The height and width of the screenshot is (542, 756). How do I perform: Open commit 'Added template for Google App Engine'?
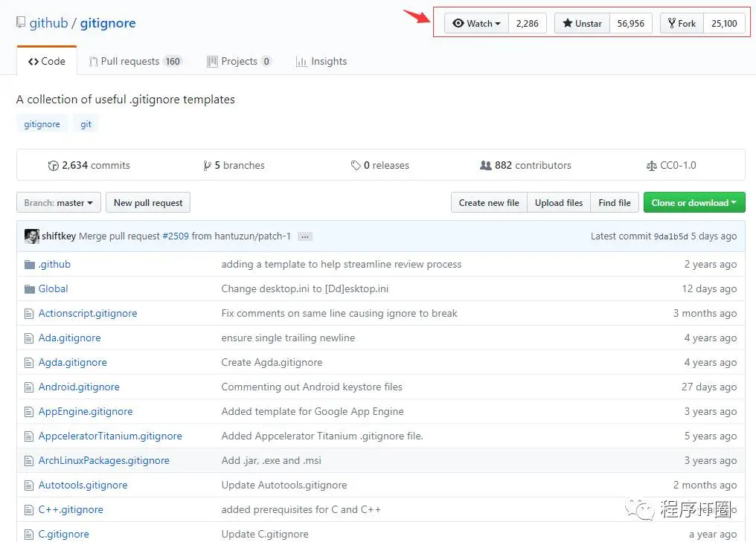pos(313,411)
